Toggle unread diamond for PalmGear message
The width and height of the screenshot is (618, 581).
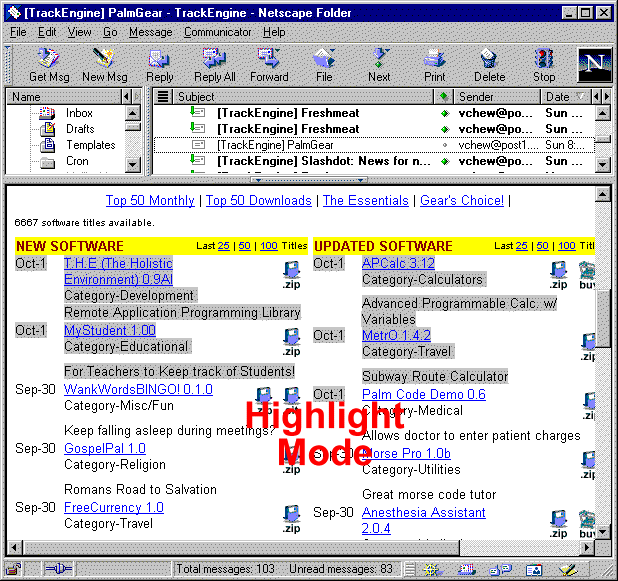pos(445,145)
